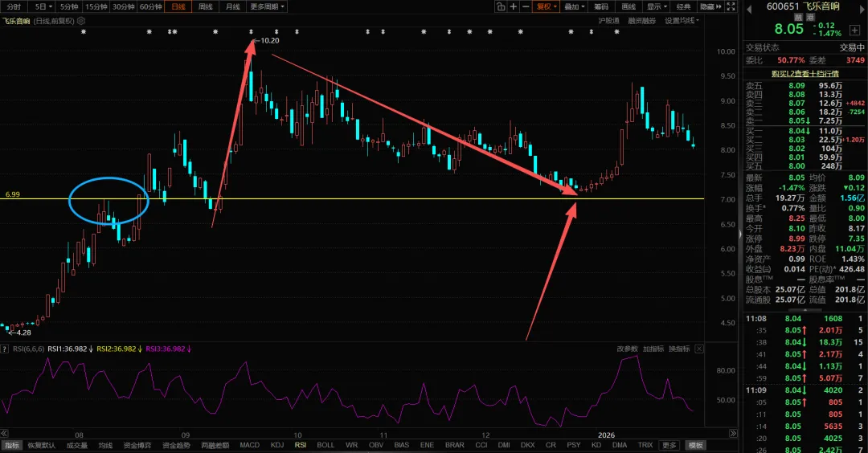This screenshot has width=868, height=453.
Task: Select 资金趋势 indicator
Action: coord(176,445)
